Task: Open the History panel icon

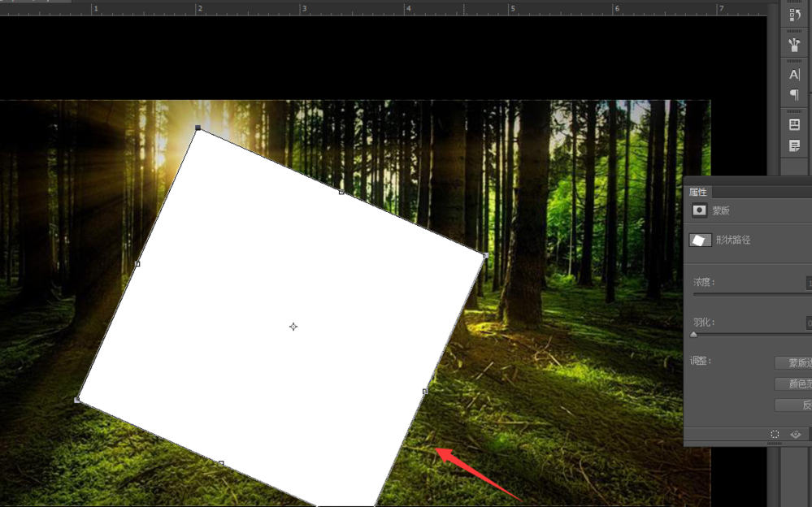Action: pos(794,15)
